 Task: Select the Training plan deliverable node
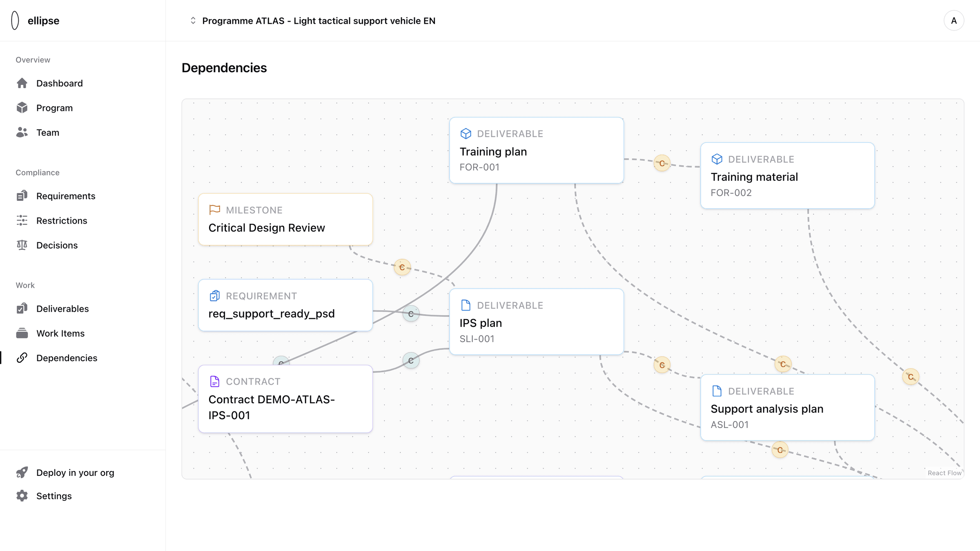click(x=537, y=150)
